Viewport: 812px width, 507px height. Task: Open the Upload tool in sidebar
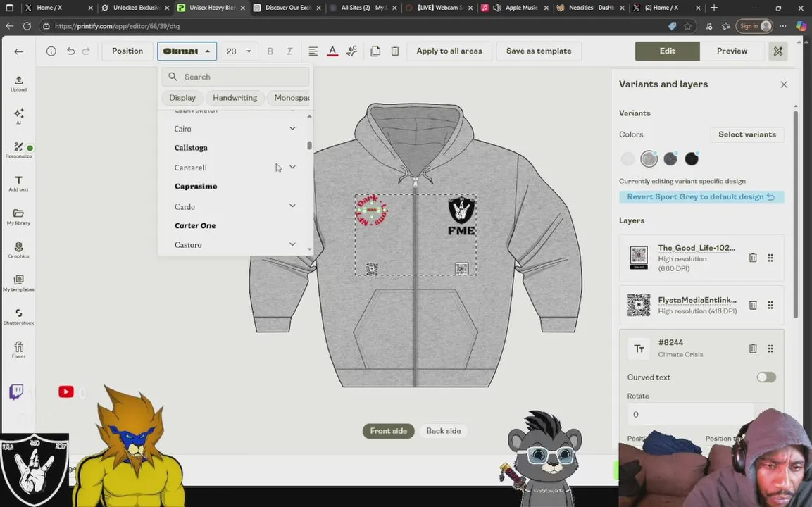[x=18, y=83]
